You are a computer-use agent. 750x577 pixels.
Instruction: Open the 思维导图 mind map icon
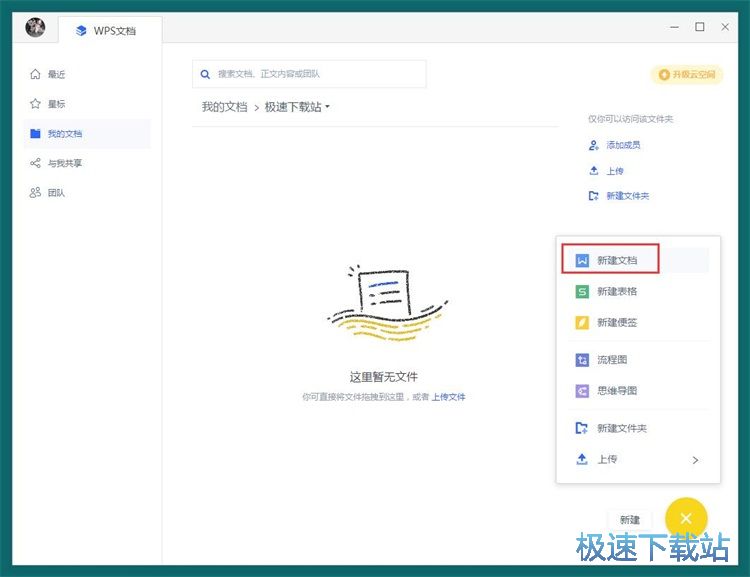pos(581,391)
